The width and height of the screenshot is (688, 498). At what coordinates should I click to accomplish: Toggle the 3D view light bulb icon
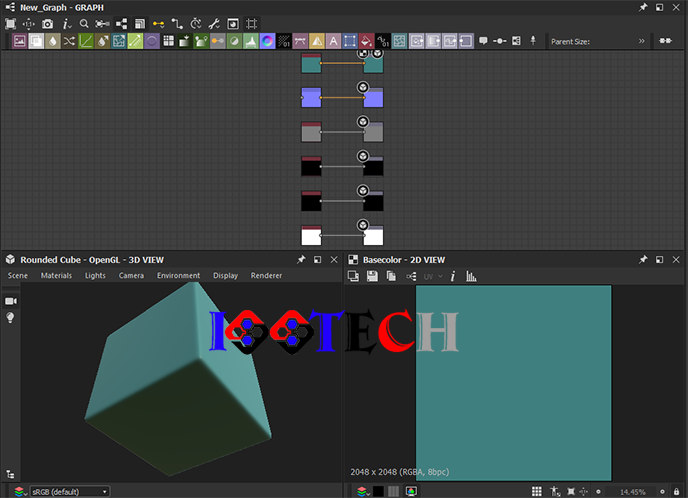pyautogui.click(x=10, y=317)
